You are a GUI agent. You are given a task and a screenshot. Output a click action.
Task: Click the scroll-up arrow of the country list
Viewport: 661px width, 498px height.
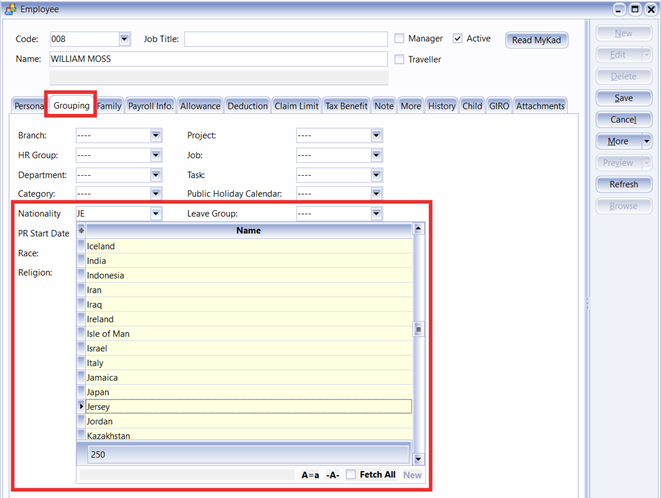click(419, 229)
